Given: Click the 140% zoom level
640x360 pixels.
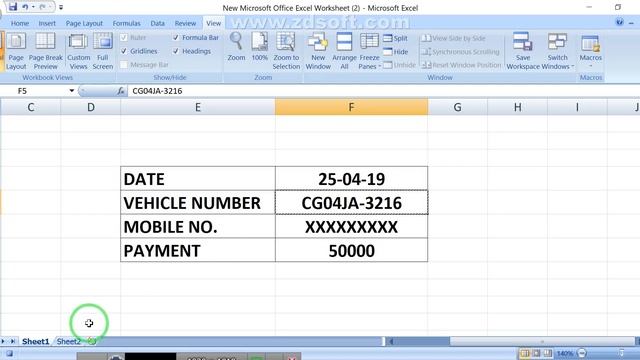Looking at the screenshot, I should click(x=565, y=353).
